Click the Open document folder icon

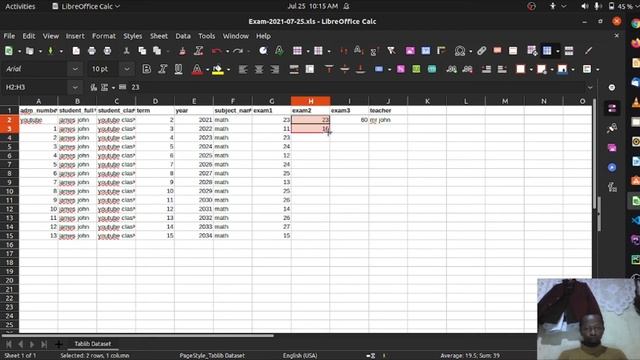29,51
